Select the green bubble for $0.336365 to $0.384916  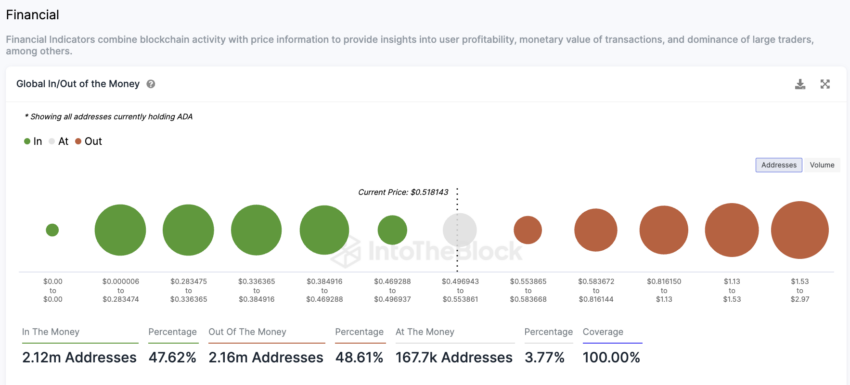point(256,230)
